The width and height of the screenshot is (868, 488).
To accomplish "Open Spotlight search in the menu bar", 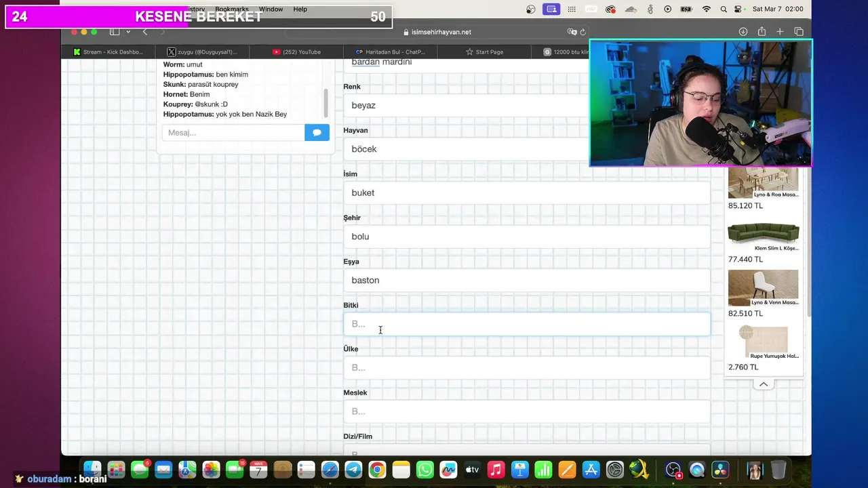I will click(724, 9).
